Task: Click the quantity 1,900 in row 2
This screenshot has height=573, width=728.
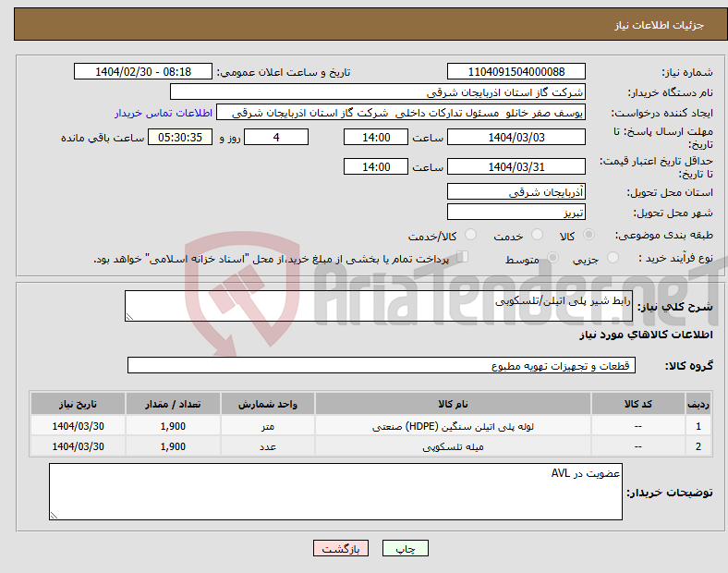Action: coord(173,446)
